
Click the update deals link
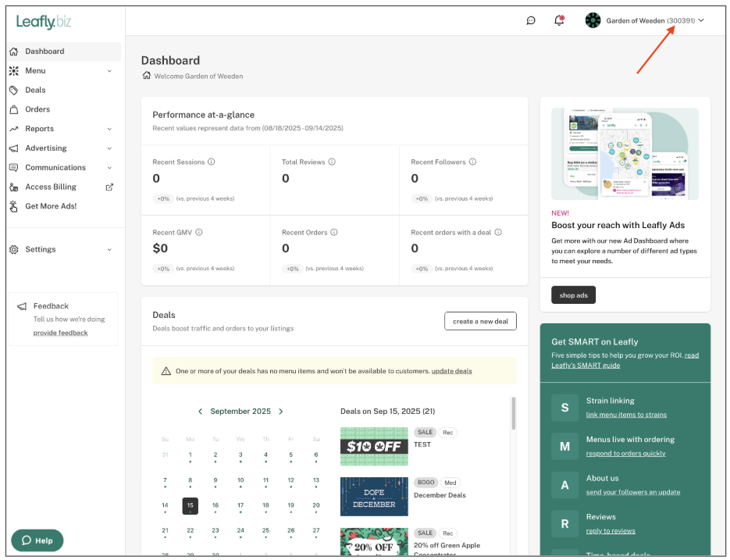(451, 371)
